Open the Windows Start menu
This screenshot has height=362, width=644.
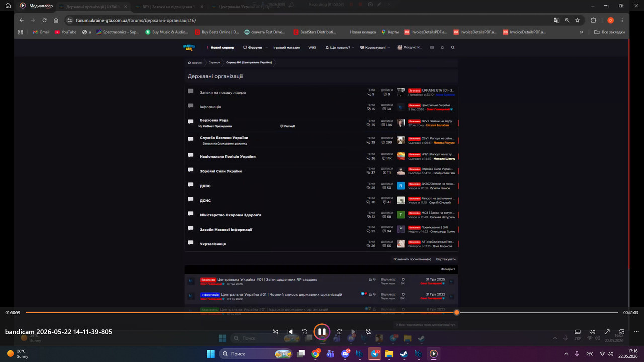[x=210, y=353]
